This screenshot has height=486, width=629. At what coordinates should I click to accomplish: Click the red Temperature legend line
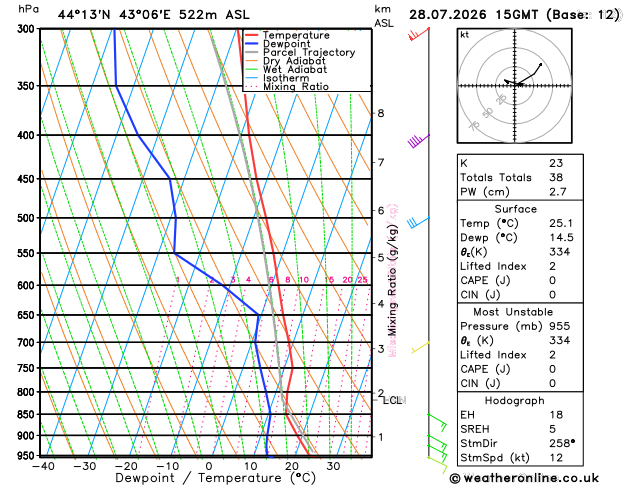click(252, 35)
